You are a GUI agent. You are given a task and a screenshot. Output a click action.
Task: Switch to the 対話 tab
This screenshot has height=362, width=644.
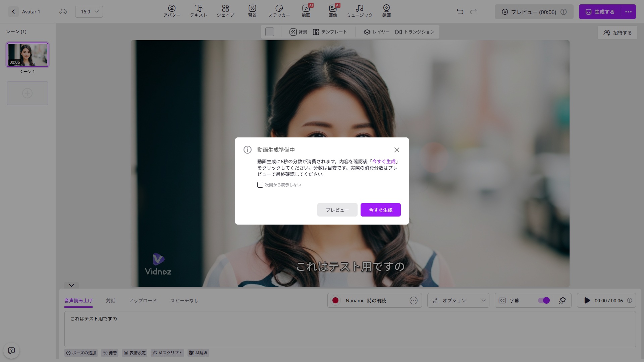click(x=111, y=301)
